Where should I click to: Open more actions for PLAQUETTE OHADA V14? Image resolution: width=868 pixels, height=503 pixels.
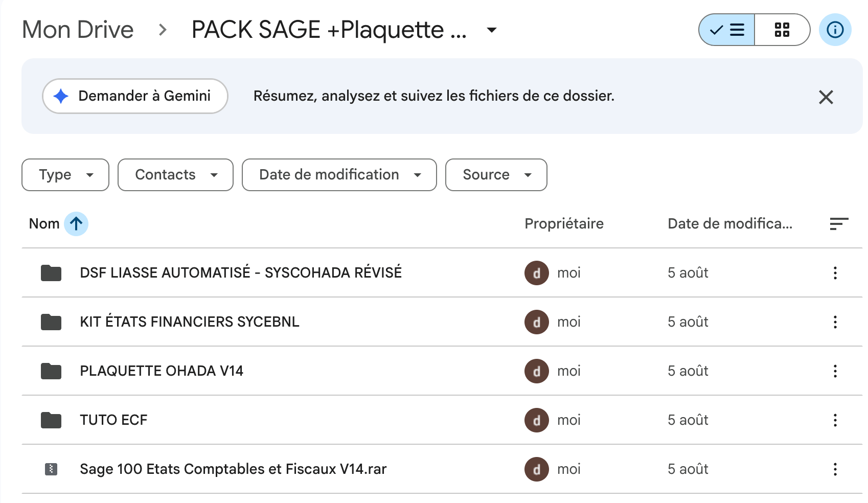coord(835,371)
